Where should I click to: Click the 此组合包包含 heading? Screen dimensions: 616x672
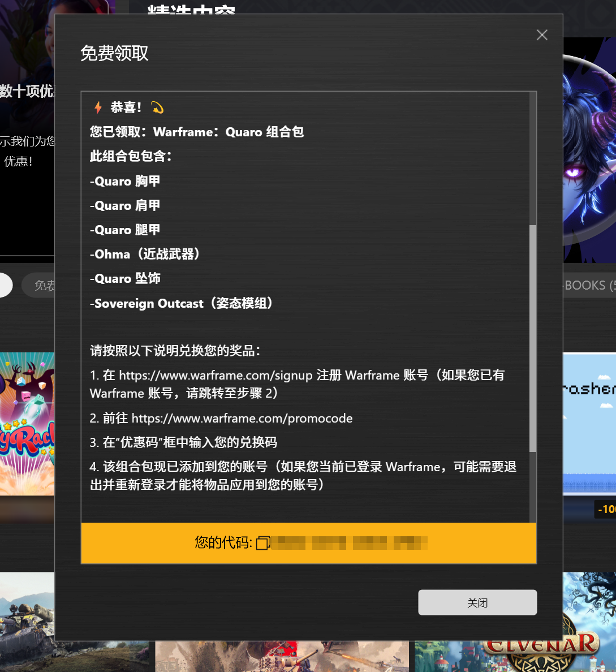pos(131,156)
